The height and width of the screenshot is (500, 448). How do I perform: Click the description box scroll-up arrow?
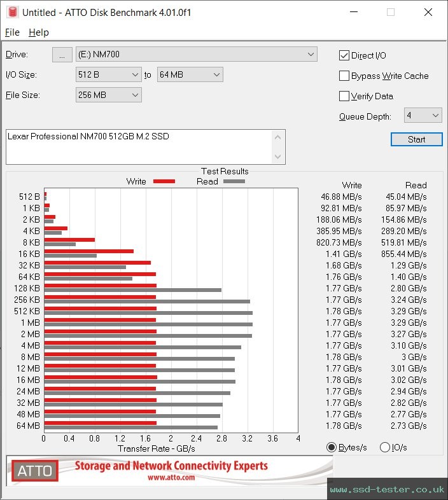(277, 137)
